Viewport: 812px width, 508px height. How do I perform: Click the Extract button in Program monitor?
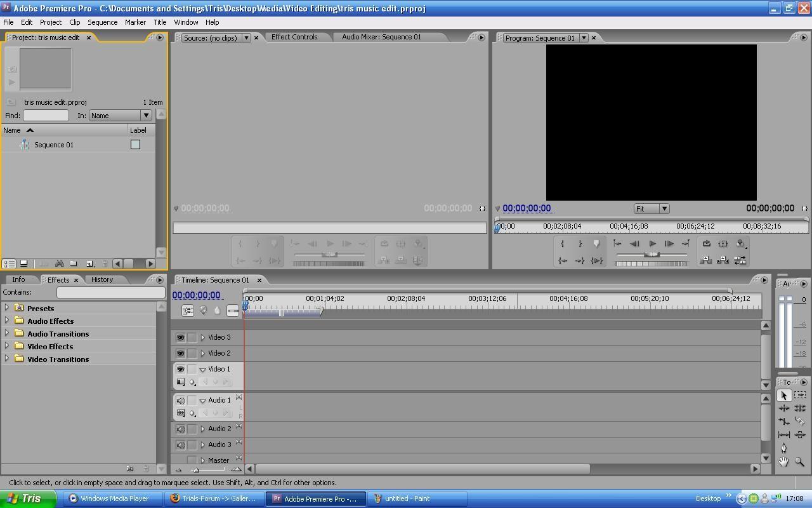pyautogui.click(x=723, y=260)
